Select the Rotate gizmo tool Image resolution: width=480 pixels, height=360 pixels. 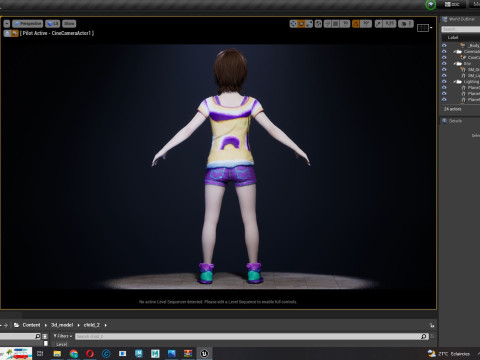(x=301, y=24)
